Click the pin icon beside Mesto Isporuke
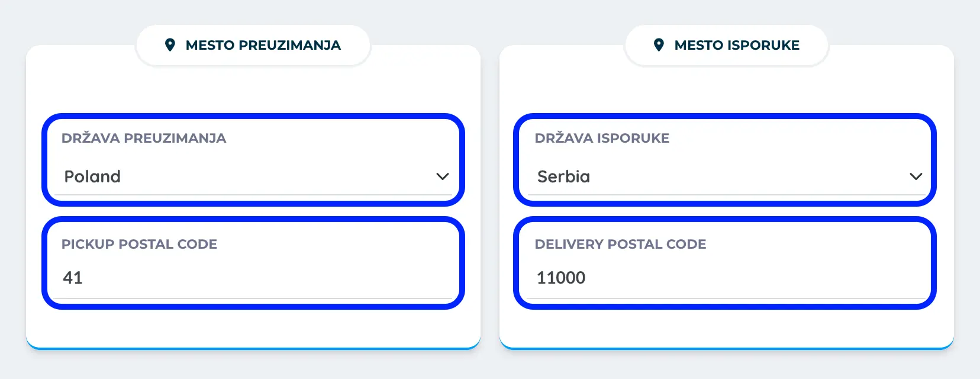Screen dimensions: 980x379 click(659, 45)
